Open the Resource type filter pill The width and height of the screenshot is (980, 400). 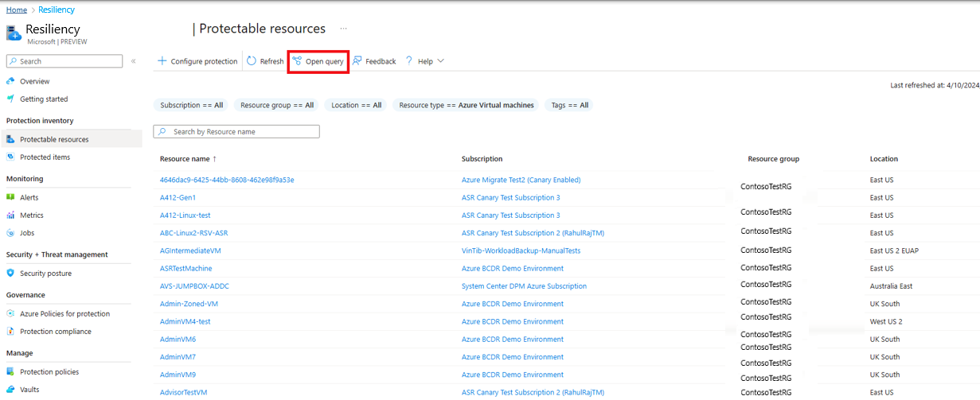(x=466, y=105)
